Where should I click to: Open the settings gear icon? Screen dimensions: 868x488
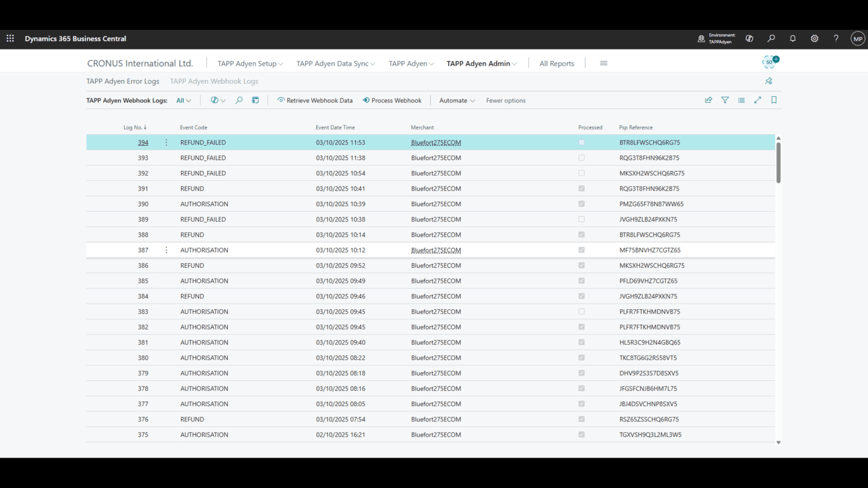pyautogui.click(x=814, y=39)
